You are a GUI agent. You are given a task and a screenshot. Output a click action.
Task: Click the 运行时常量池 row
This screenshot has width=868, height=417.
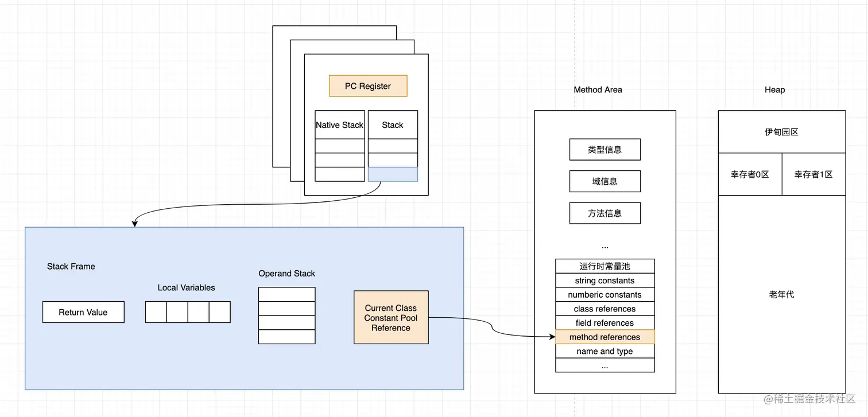click(605, 266)
